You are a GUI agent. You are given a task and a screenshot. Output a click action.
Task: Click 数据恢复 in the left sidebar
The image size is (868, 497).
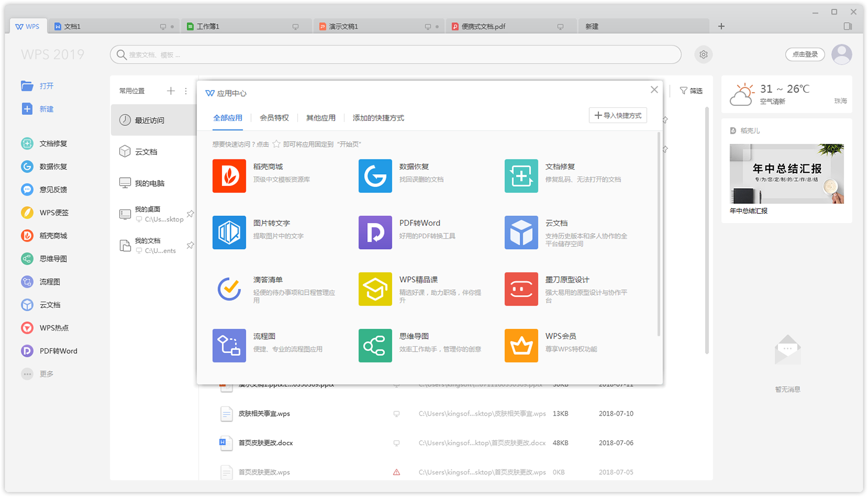point(44,167)
